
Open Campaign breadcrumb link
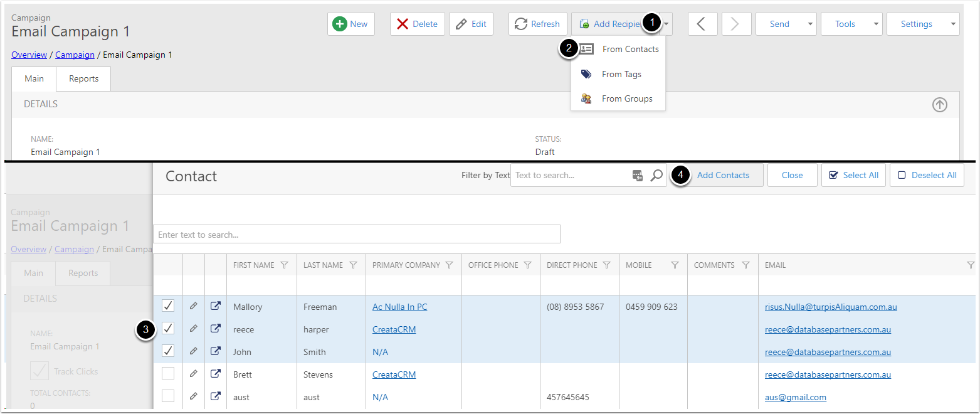point(75,55)
